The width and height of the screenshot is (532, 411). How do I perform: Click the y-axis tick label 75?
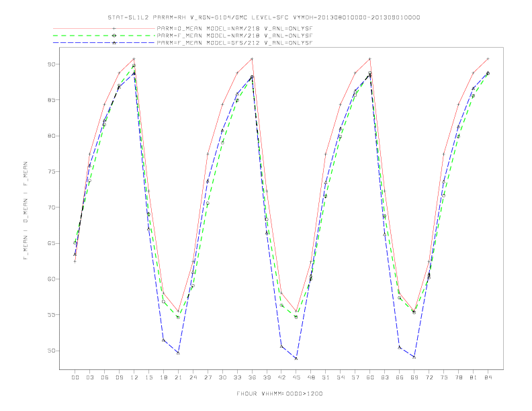(51, 172)
